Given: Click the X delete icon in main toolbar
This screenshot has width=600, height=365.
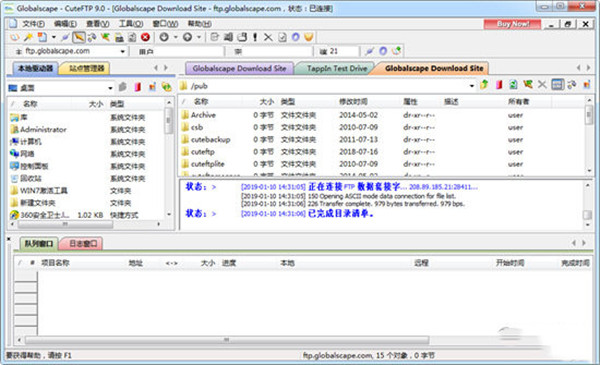Looking at the screenshot, I should [268, 37].
